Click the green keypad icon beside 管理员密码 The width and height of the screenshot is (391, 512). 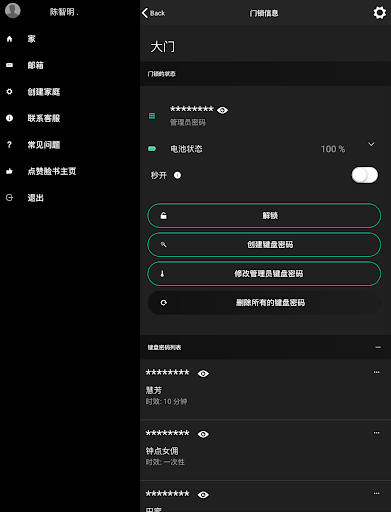[152, 116]
